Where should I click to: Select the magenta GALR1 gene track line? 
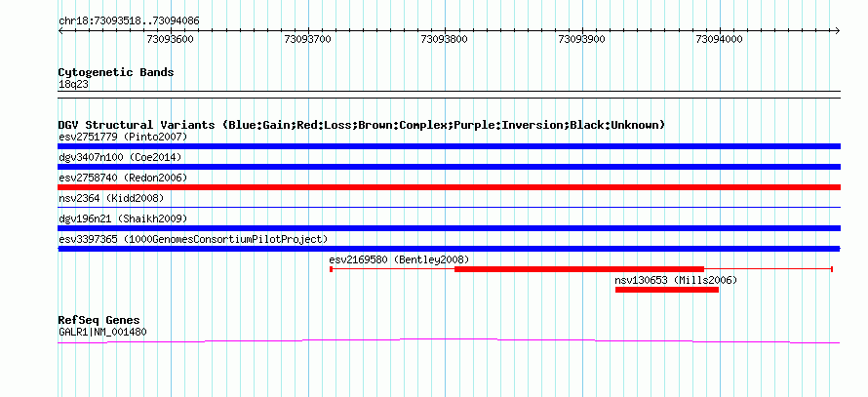pyautogui.click(x=449, y=340)
